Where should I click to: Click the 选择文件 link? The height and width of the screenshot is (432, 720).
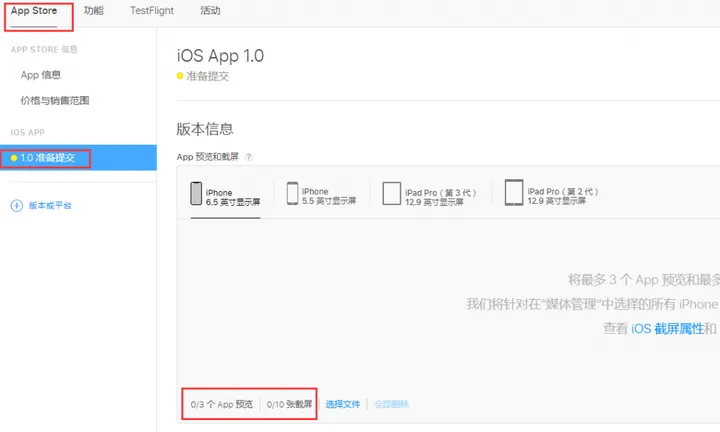pyautogui.click(x=342, y=404)
